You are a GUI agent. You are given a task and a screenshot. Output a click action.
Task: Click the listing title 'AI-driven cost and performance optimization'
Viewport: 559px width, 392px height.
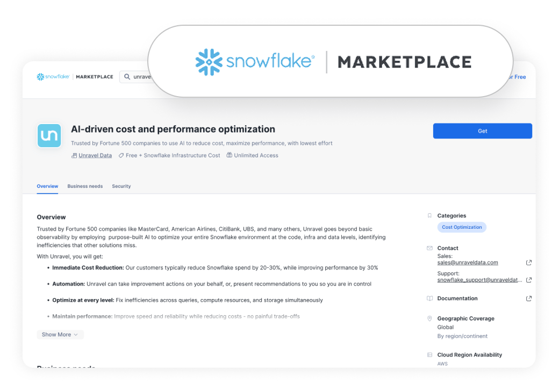click(x=173, y=129)
